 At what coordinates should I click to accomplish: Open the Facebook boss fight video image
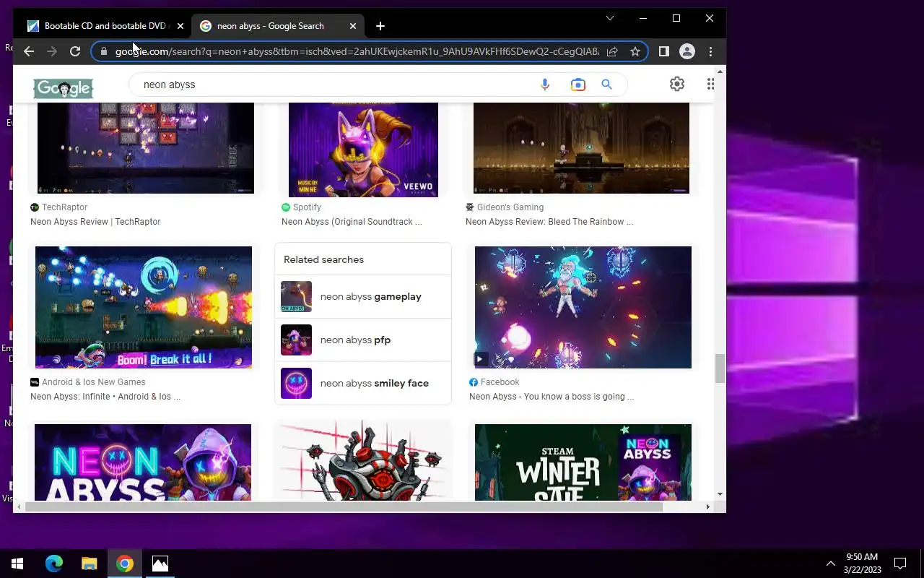point(583,307)
